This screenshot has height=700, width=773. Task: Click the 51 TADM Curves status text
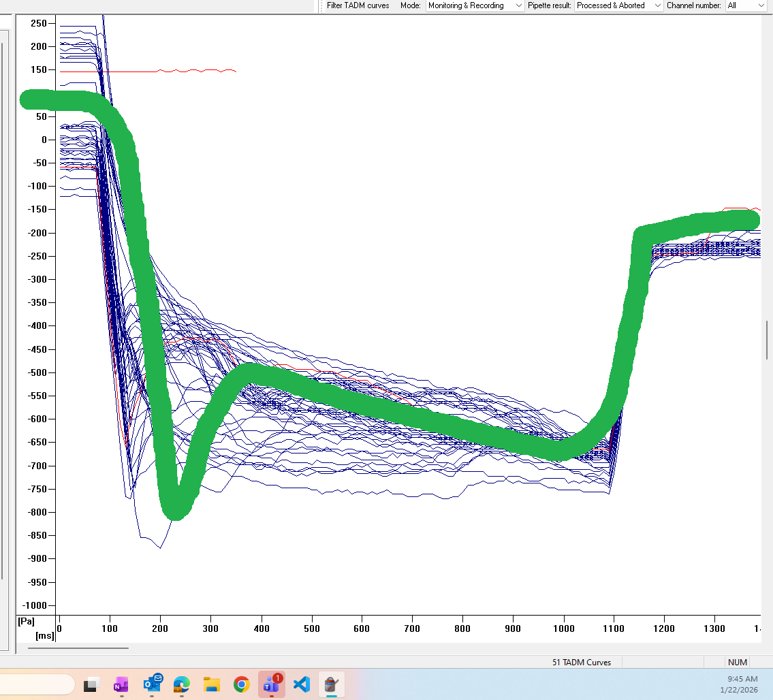coord(581,662)
